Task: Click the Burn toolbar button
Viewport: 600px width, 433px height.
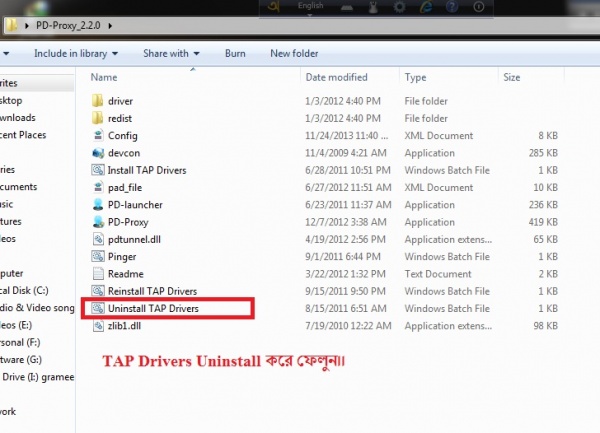Action: click(x=235, y=54)
